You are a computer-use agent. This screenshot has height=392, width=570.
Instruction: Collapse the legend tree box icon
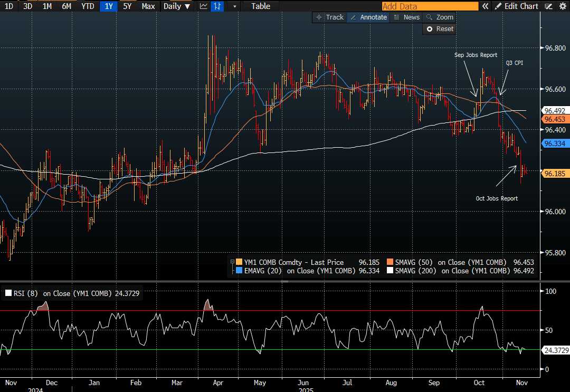pos(232,262)
